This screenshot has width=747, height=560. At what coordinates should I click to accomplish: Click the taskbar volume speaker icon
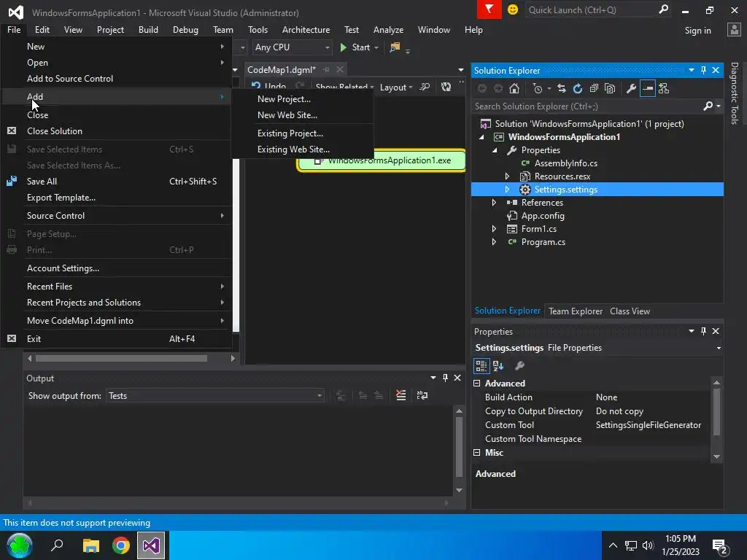[648, 545]
